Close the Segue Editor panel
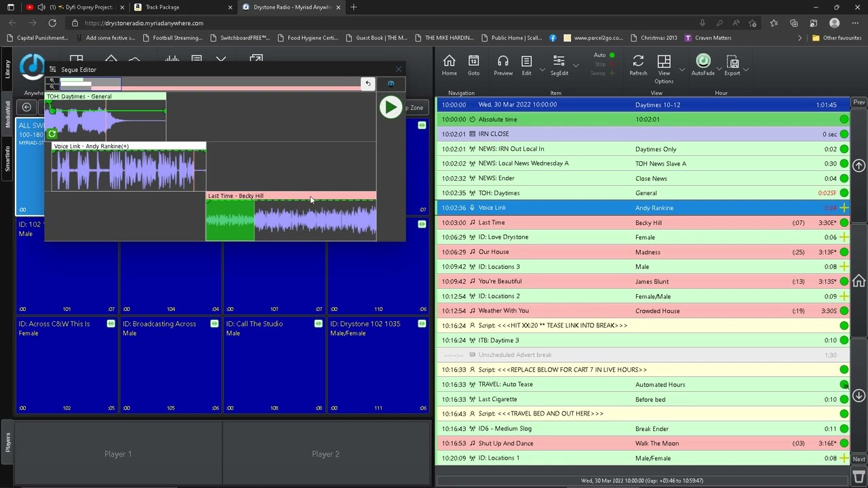Viewport: 868px width, 488px height. pyautogui.click(x=399, y=69)
